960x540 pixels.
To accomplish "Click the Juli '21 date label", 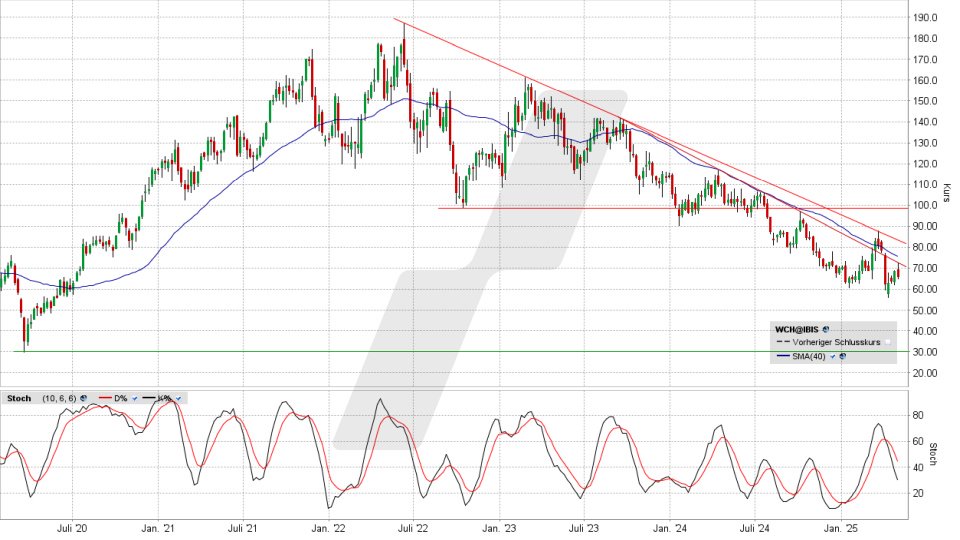I will point(242,528).
